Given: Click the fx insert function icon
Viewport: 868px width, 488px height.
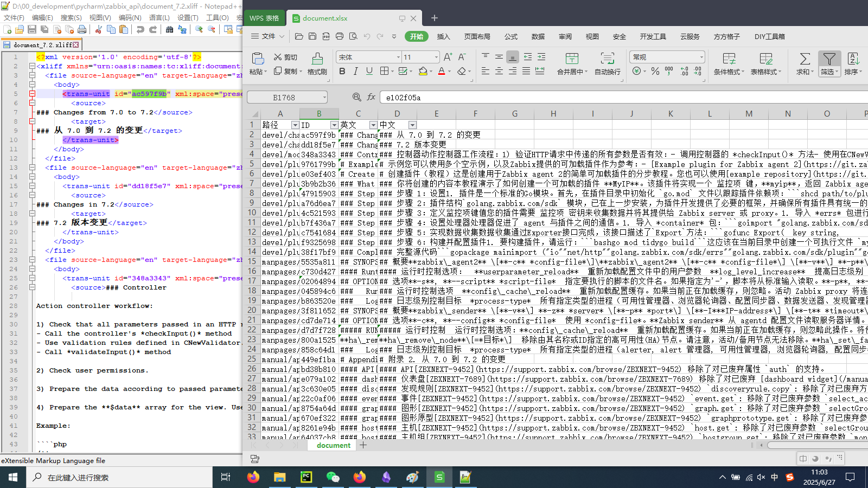Looking at the screenshot, I should click(371, 97).
